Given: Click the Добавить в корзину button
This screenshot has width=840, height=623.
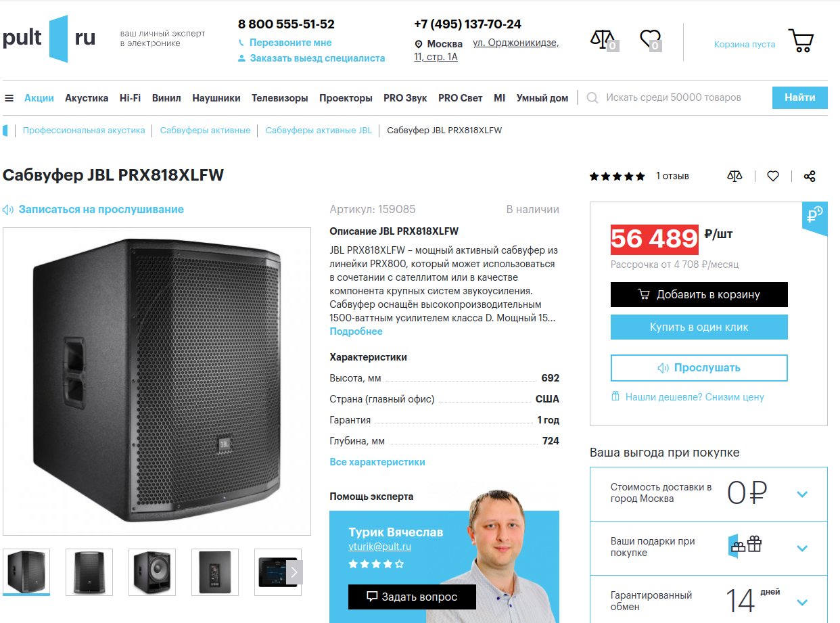Looking at the screenshot, I should coord(699,294).
